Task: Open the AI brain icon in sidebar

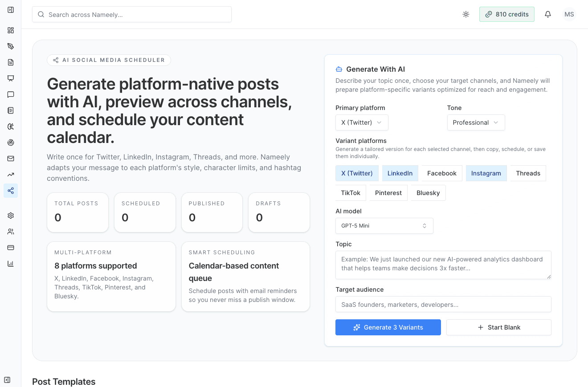Action: [x=11, y=126]
